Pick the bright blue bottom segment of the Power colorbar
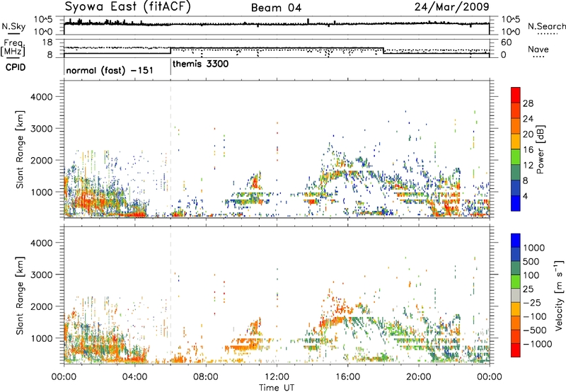Screen dimensions: 566x392 pos(516,203)
